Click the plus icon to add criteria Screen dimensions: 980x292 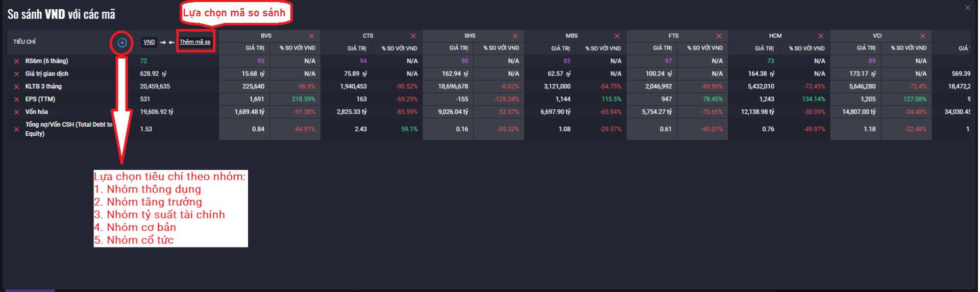click(x=122, y=43)
